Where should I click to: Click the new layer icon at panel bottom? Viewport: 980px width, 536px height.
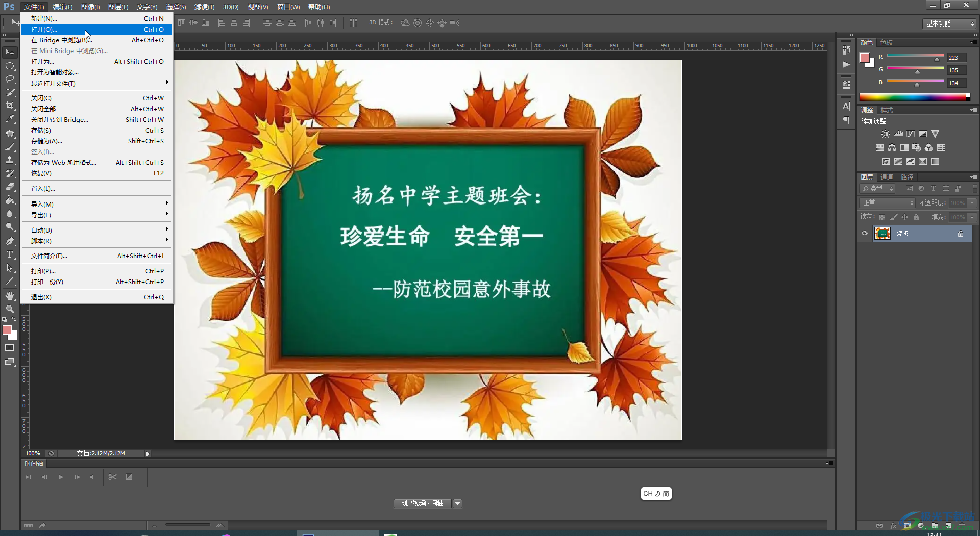(x=948, y=526)
